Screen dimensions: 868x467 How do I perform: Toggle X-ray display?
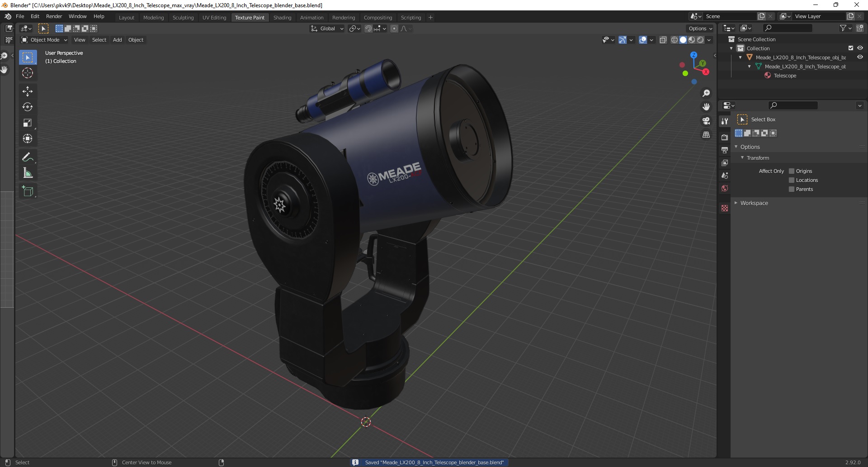[663, 40]
